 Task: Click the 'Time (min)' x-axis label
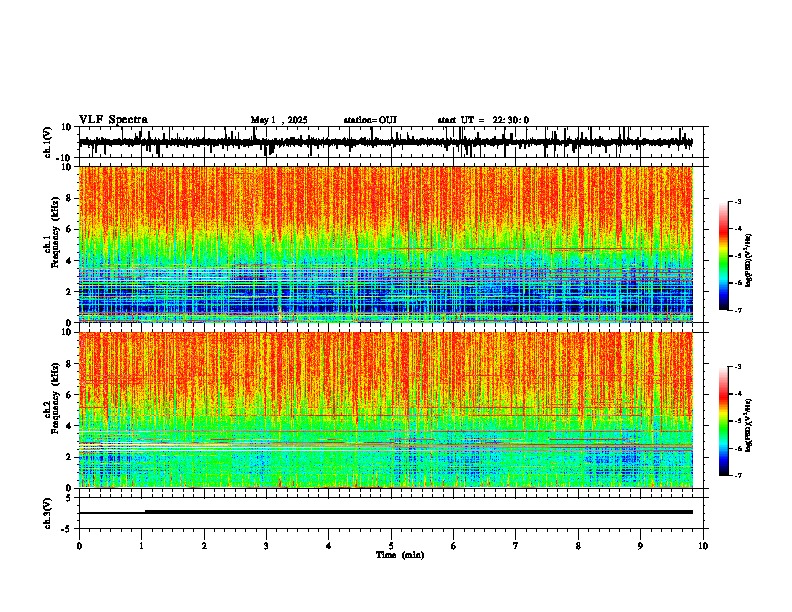coord(400,555)
